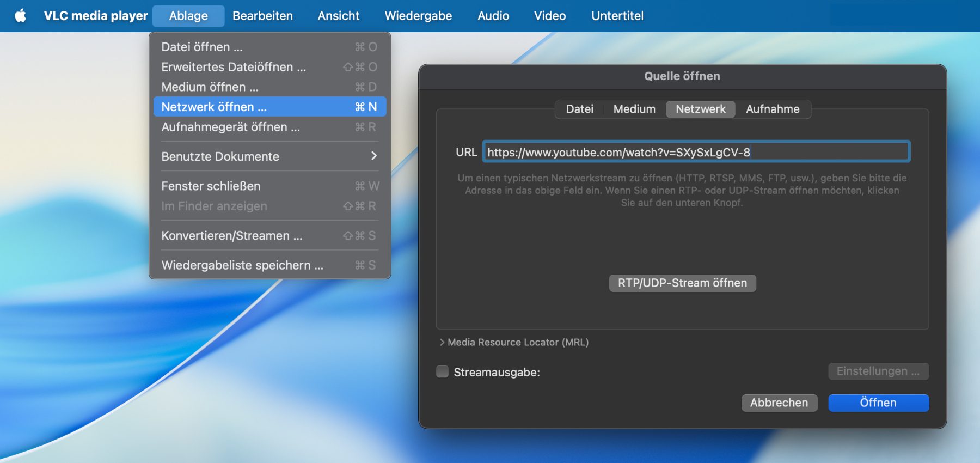
Task: Open the Aufnahme tab
Action: tap(772, 109)
